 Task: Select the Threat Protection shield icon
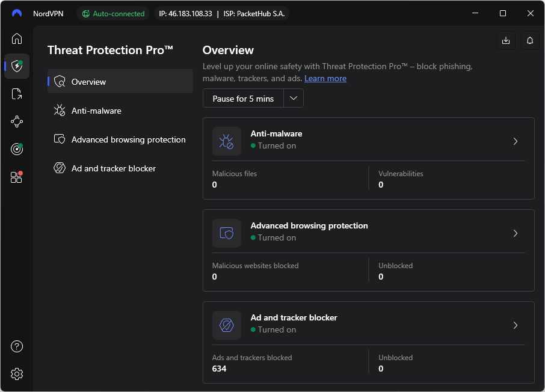coord(16,66)
